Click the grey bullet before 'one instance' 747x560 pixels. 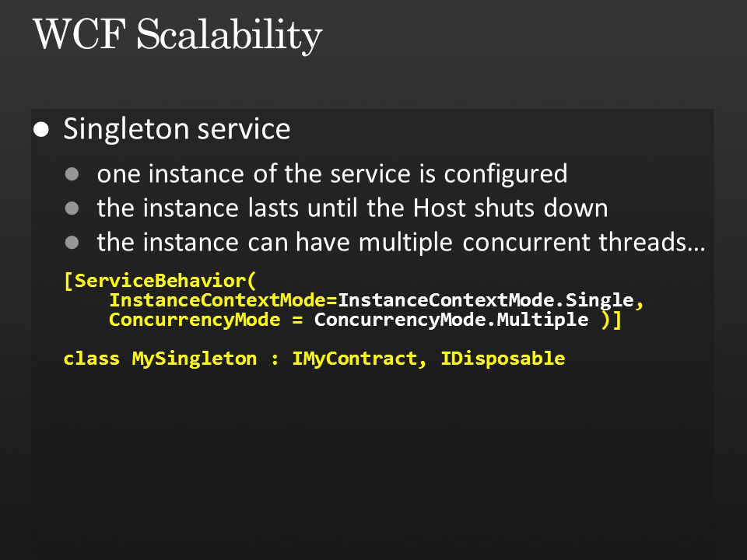point(72,173)
